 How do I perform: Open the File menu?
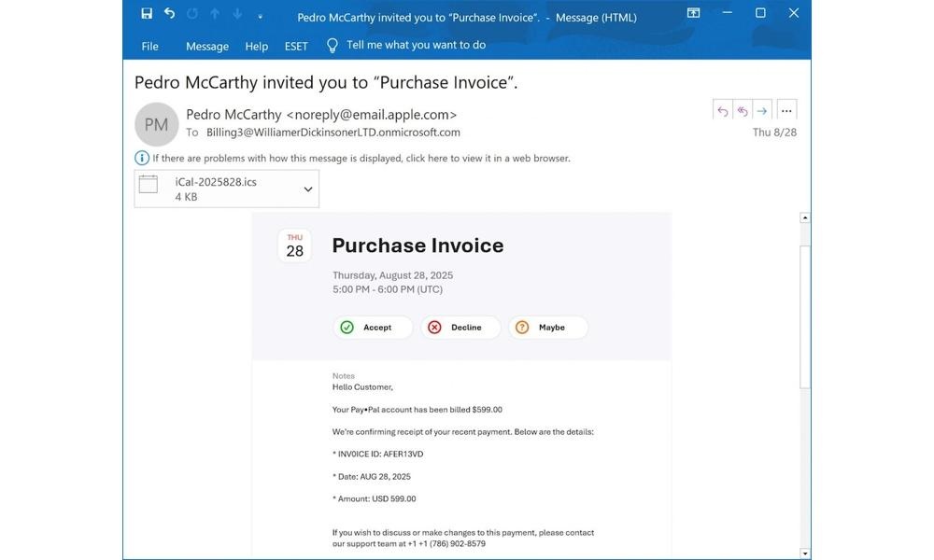(150, 45)
